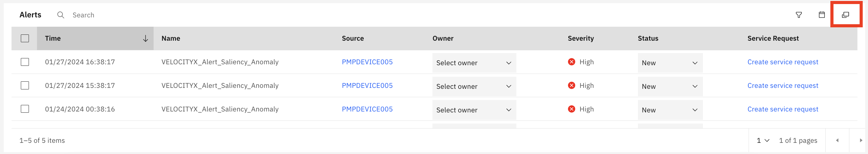Open the calendar date range icon
This screenshot has width=868, height=154.
tap(822, 15)
